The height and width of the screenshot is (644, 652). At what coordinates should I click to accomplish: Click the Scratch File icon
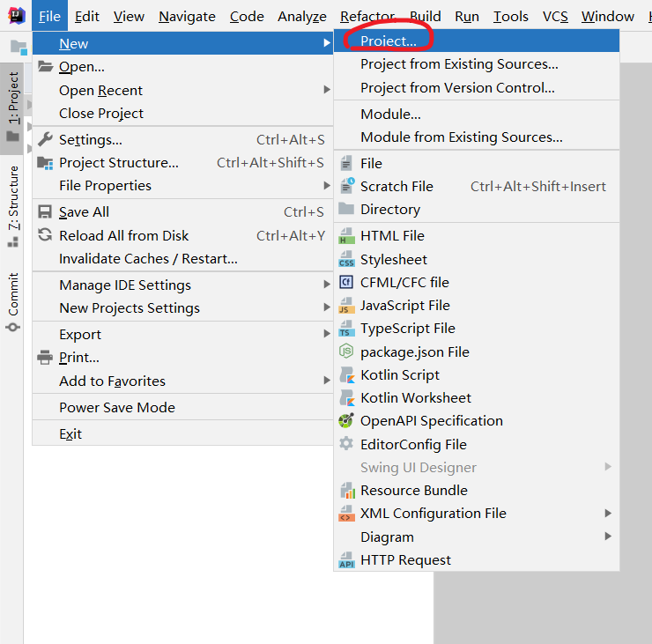pyautogui.click(x=347, y=186)
